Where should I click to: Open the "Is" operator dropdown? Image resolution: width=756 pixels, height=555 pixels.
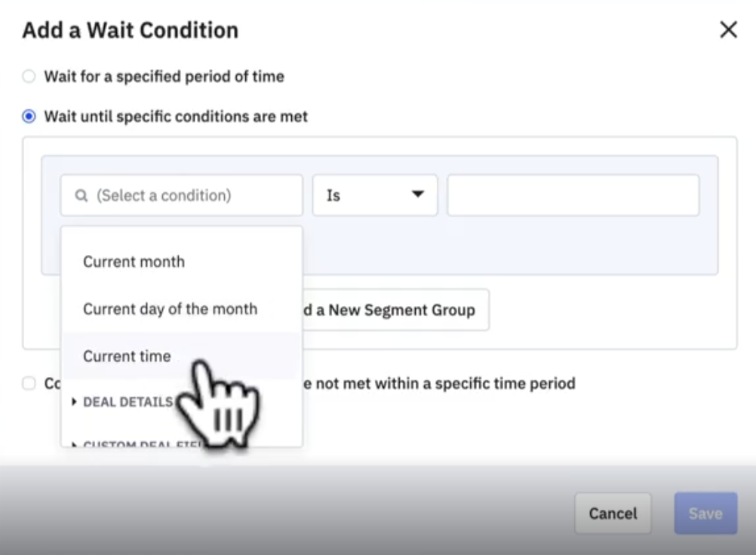[374, 195]
